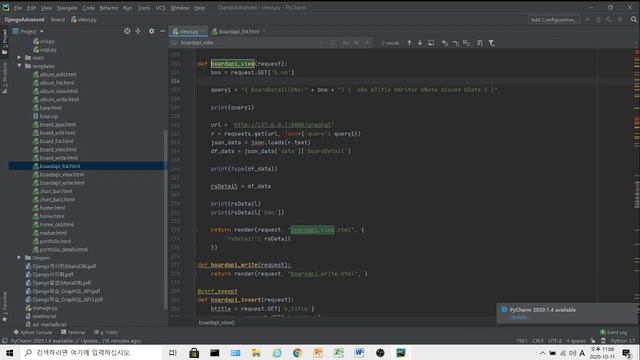This screenshot has width=640, height=360.
Task: Open the Structure sidebar tab
Action: coord(4,78)
